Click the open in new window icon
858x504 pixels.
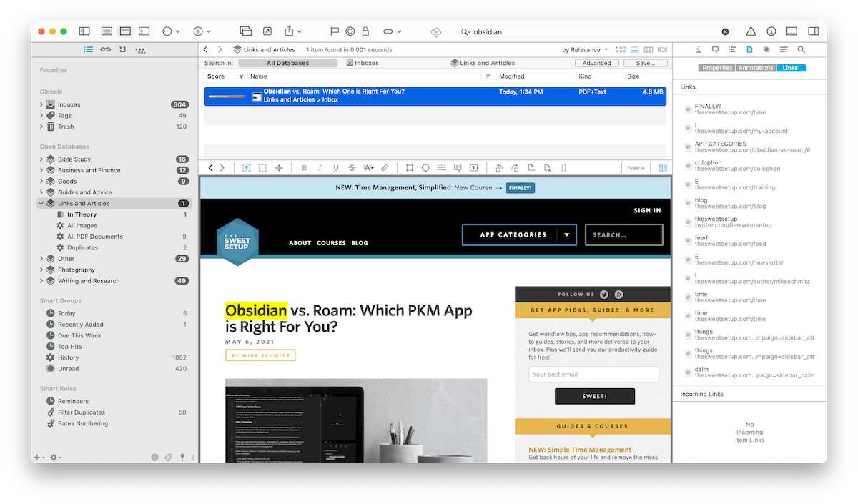(x=246, y=31)
